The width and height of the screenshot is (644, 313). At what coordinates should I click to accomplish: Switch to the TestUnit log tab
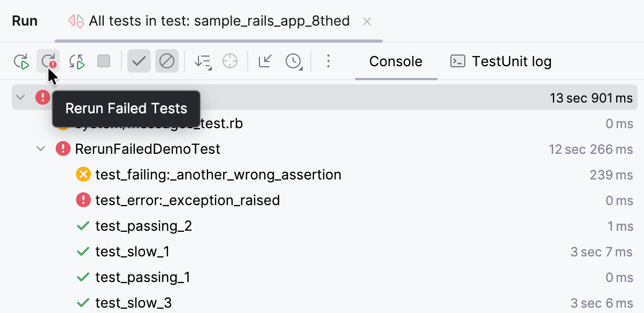(501, 61)
